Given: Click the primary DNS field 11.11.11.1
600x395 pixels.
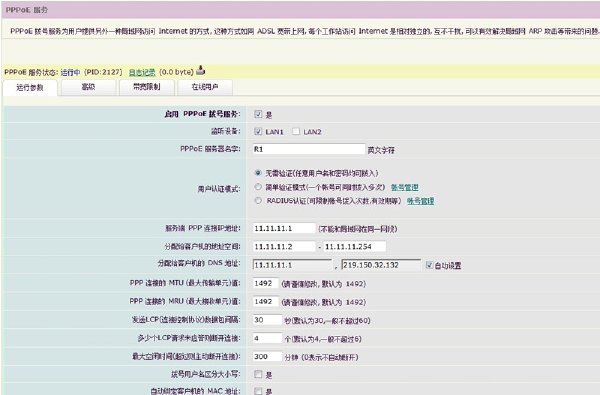Looking at the screenshot, I should 292,265.
